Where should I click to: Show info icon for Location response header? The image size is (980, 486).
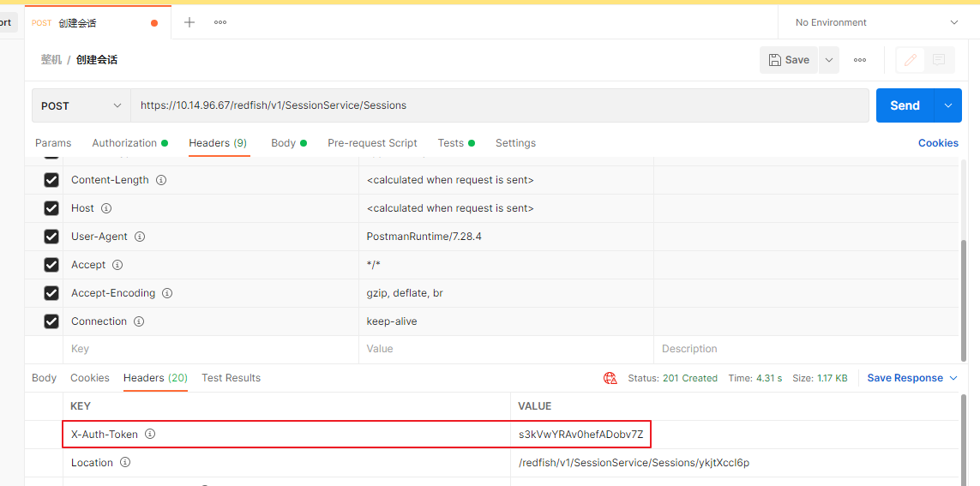click(x=125, y=463)
